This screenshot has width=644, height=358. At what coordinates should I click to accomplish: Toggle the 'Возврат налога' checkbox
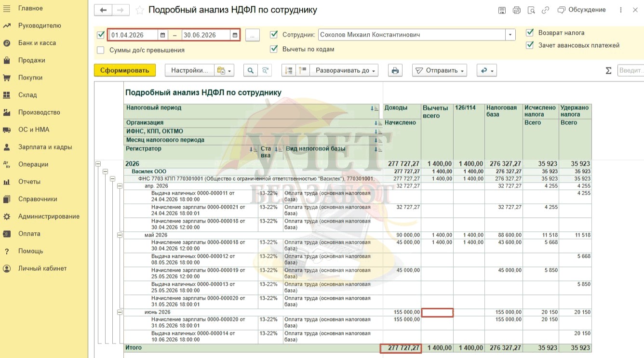tap(530, 33)
